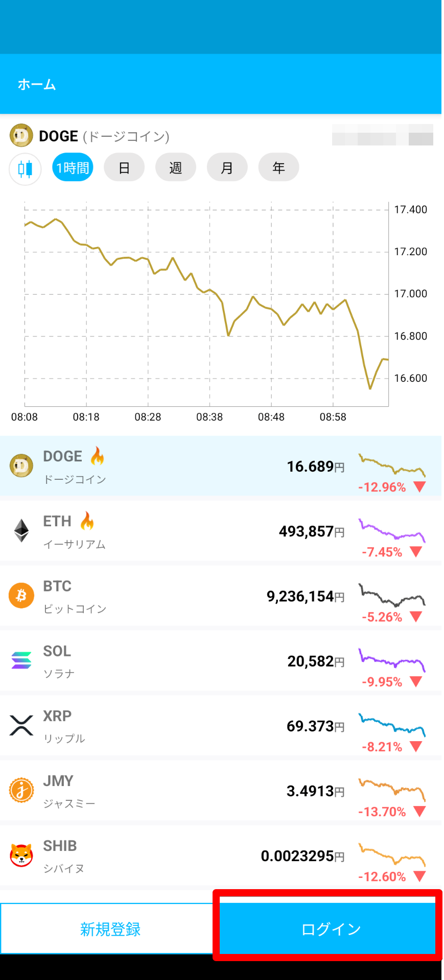Switch chart to 月 (month) range

[227, 167]
